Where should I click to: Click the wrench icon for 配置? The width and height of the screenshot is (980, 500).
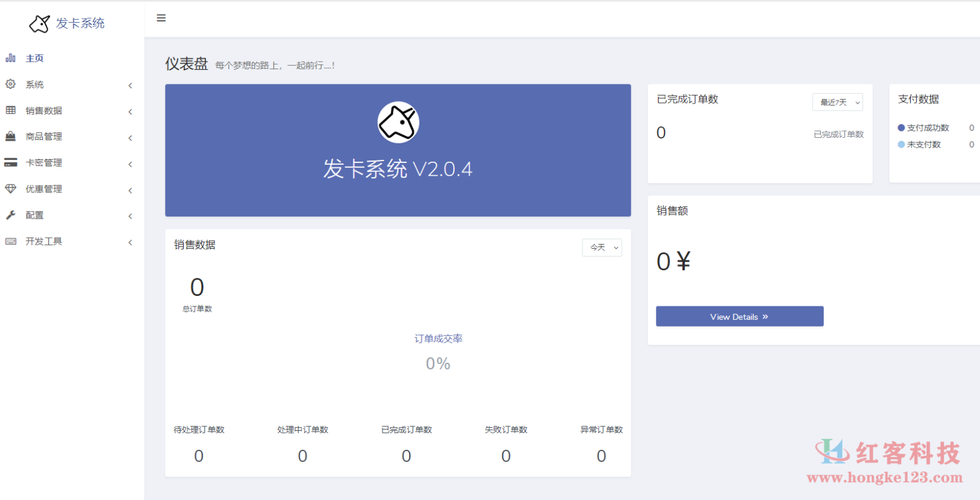pos(10,215)
